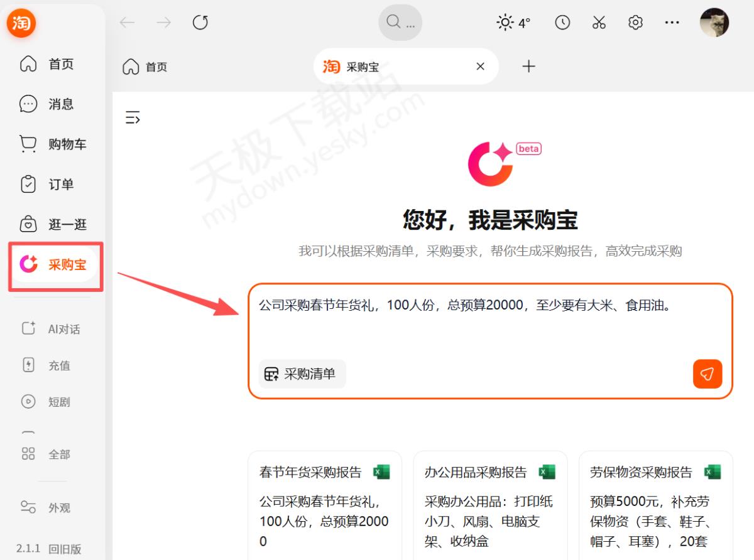Image resolution: width=754 pixels, height=560 pixels.
Task: Open 购物车 in the sidebar
Action: click(x=53, y=144)
